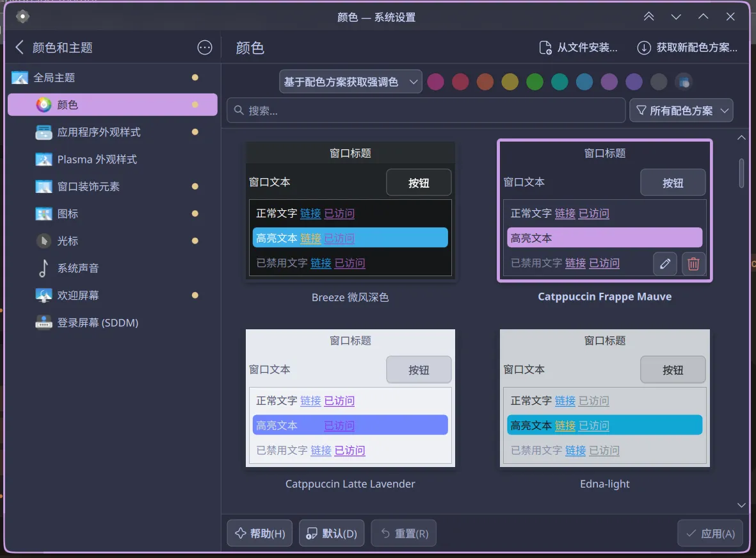Select the green accent color circle
Screen dimensions: 756x558
point(535,82)
